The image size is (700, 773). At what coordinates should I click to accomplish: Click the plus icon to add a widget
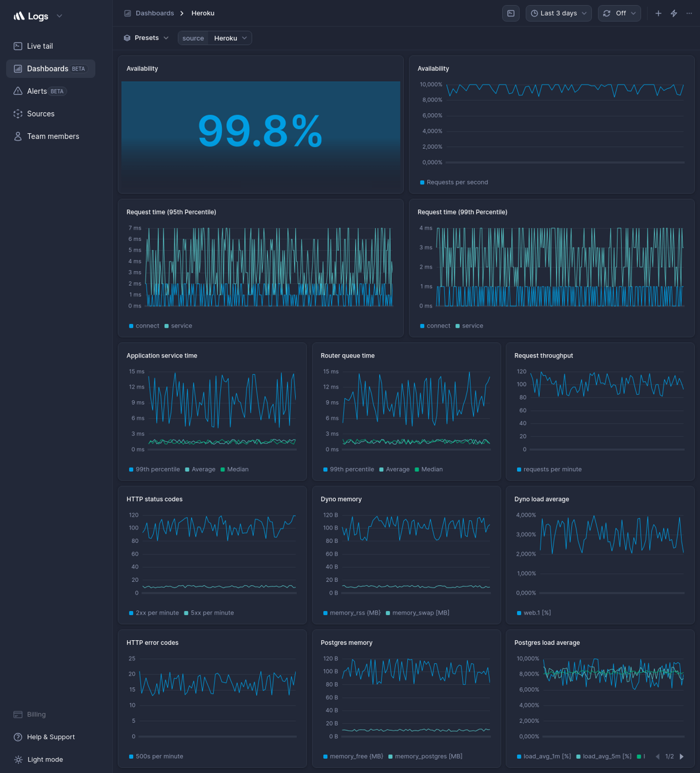(x=658, y=13)
